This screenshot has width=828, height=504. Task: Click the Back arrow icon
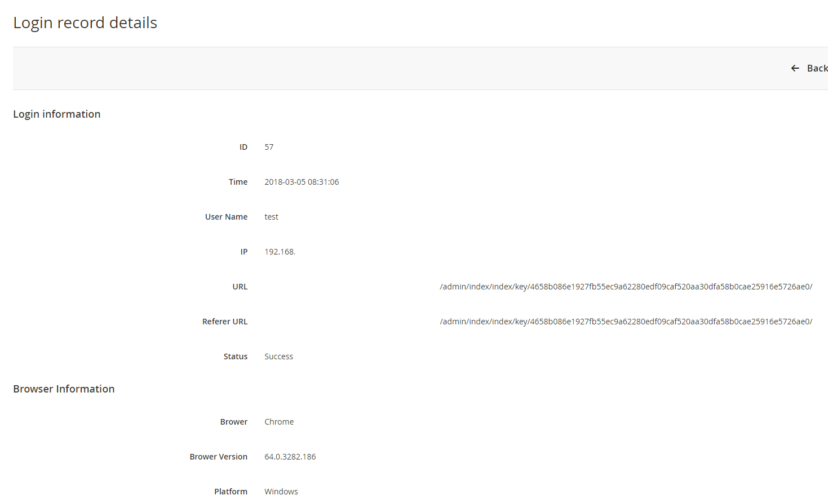[x=795, y=68]
